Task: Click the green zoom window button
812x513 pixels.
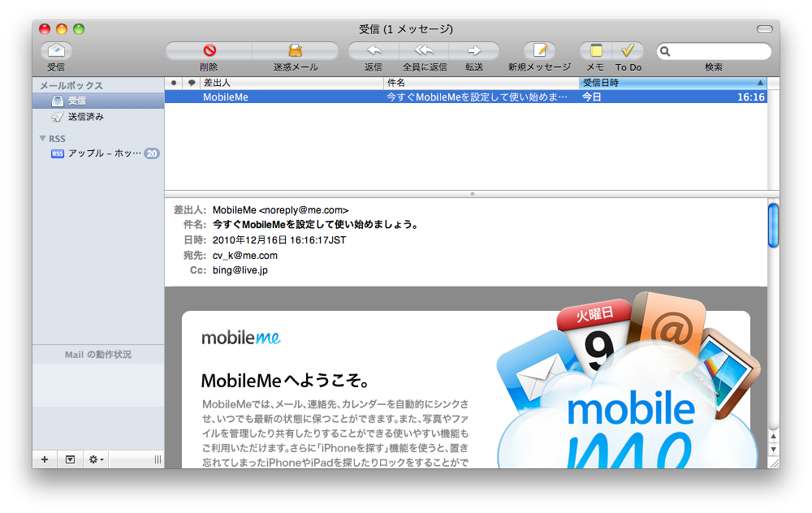Action: coord(79,29)
